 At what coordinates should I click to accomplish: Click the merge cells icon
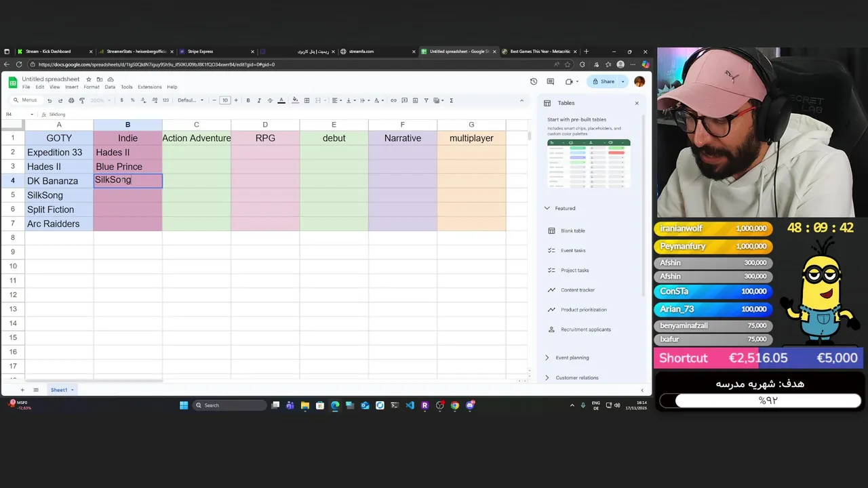point(319,100)
